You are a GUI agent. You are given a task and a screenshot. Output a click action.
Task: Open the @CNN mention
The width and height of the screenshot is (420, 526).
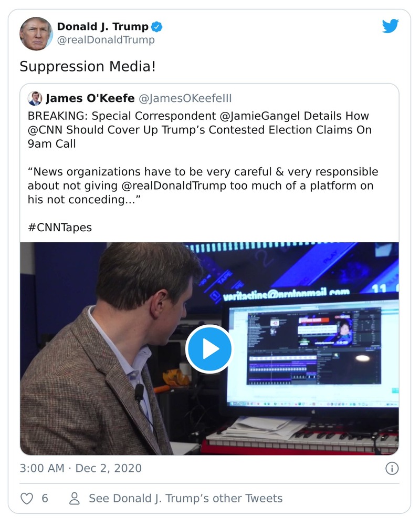point(47,129)
